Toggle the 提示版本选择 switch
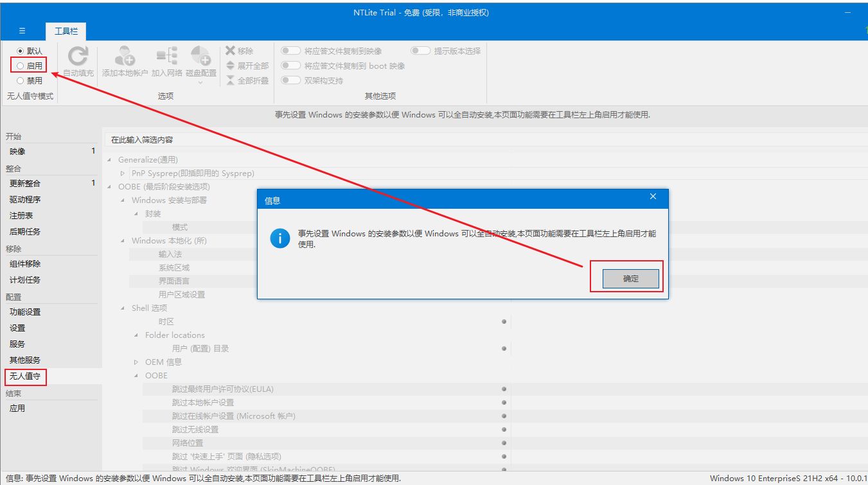This screenshot has width=868, height=485. tap(421, 51)
